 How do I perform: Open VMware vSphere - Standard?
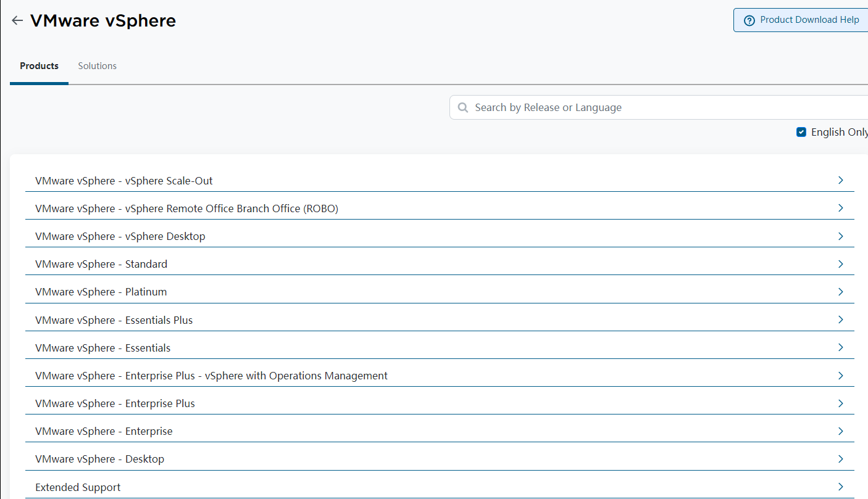pyautogui.click(x=101, y=264)
